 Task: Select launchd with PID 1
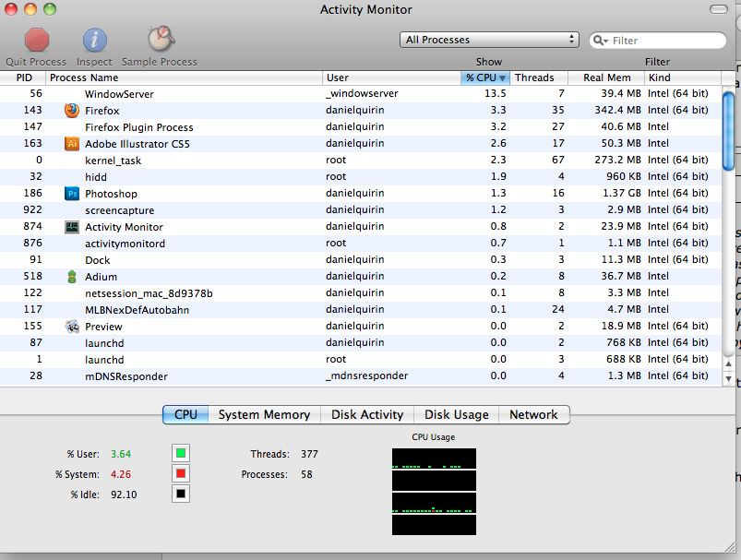(361, 360)
